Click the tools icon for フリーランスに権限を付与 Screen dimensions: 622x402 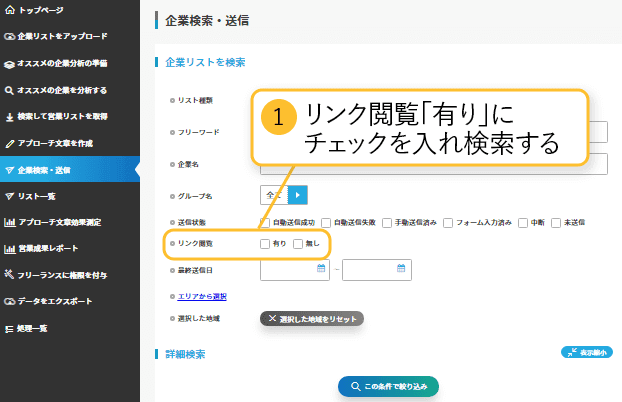(x=9, y=274)
